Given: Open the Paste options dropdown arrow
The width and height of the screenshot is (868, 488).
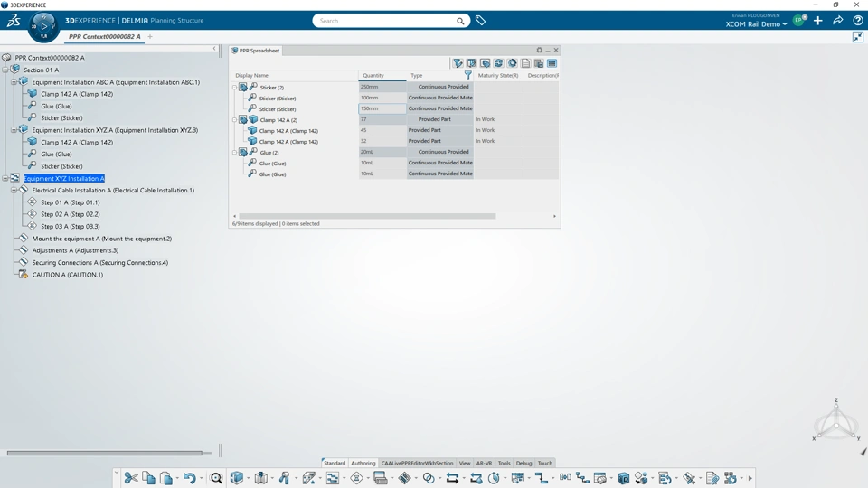Looking at the screenshot, I should 177,479.
